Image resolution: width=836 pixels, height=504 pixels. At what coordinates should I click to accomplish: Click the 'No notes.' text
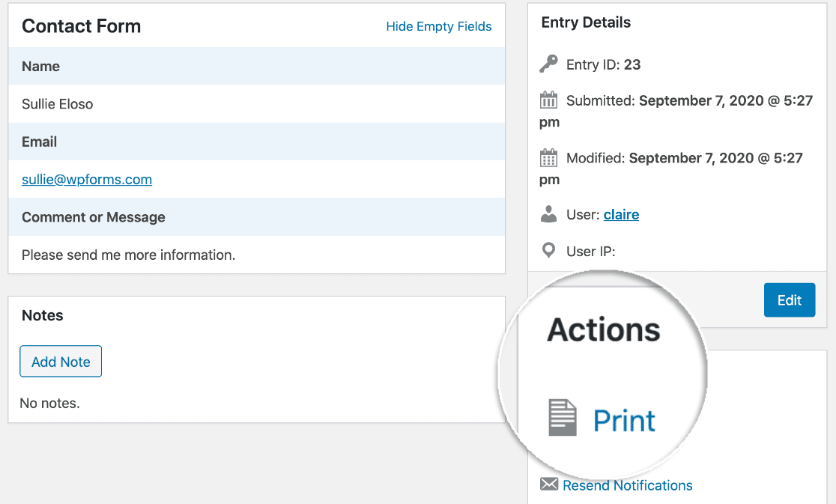(x=49, y=404)
